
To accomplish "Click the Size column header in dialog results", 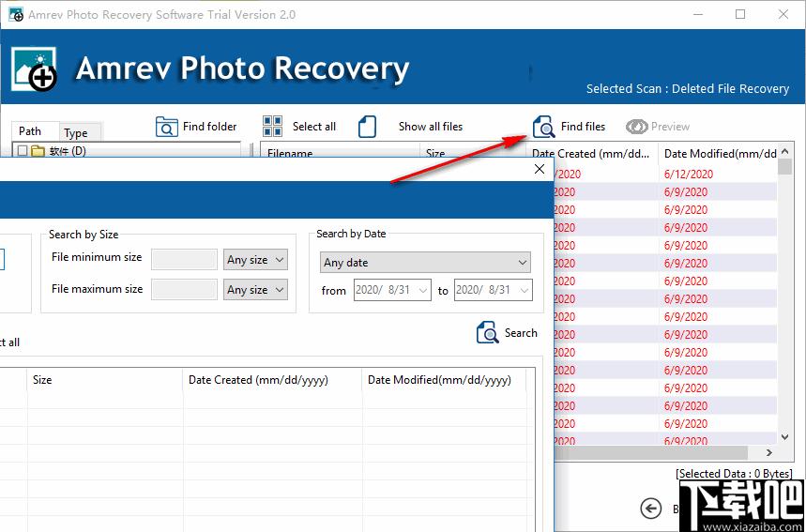I will (105, 380).
